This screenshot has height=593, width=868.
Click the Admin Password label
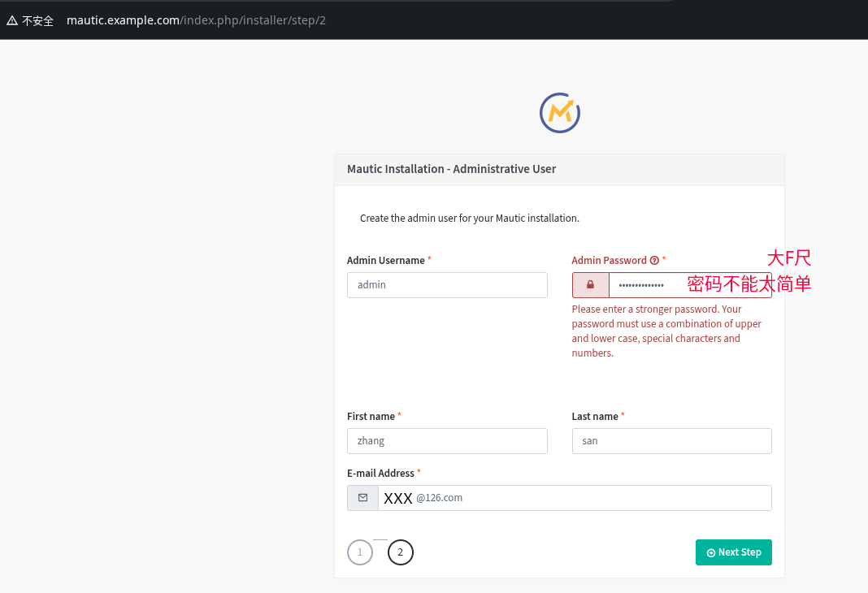pyautogui.click(x=609, y=261)
